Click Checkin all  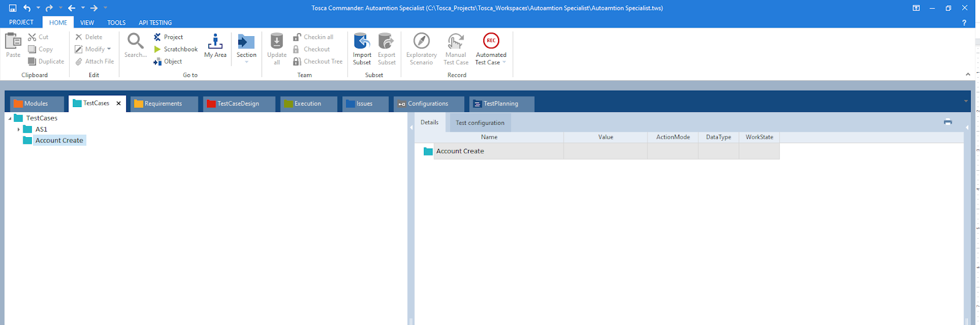[313, 37]
